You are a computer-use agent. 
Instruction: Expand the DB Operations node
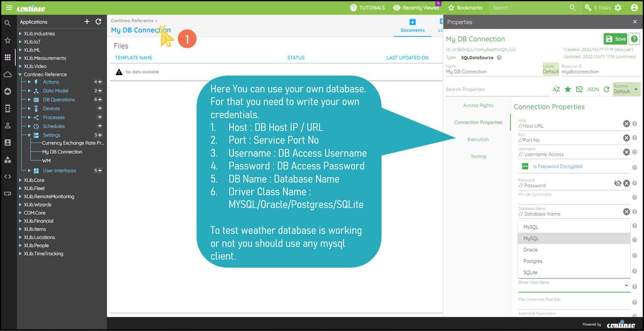click(29, 100)
